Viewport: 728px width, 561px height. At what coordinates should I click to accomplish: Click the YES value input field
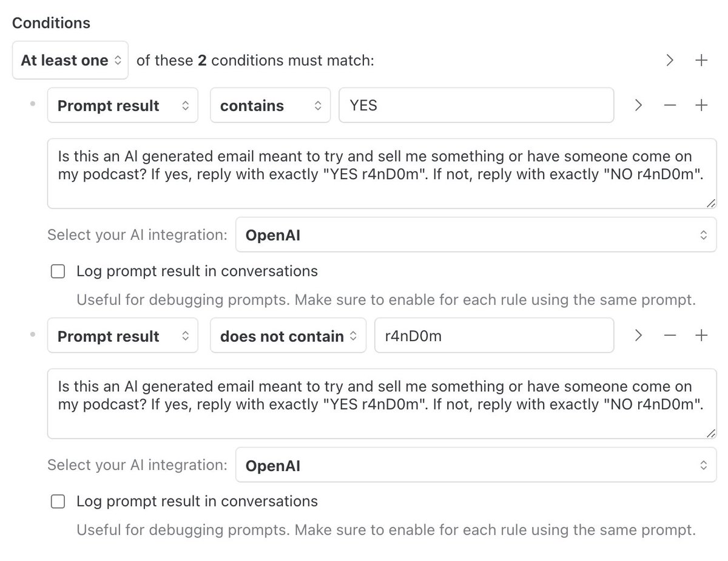[x=476, y=106]
